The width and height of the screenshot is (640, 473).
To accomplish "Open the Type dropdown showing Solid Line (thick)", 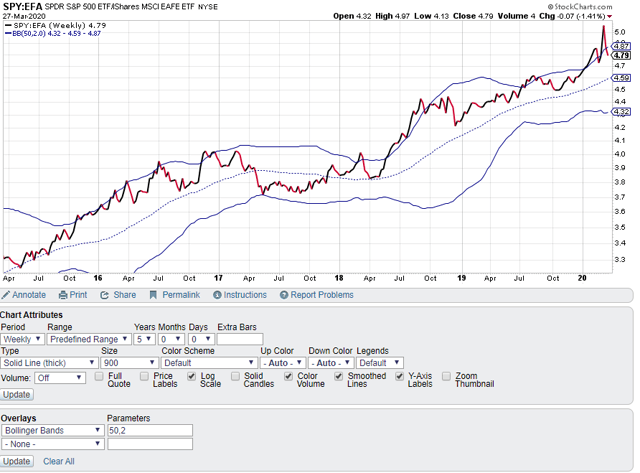I will [49, 363].
